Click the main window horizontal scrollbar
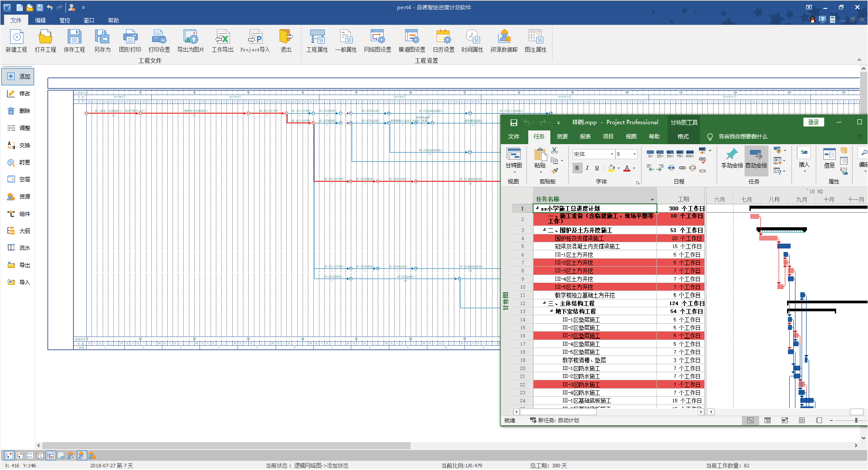This screenshot has width=868, height=470. (x=227, y=446)
